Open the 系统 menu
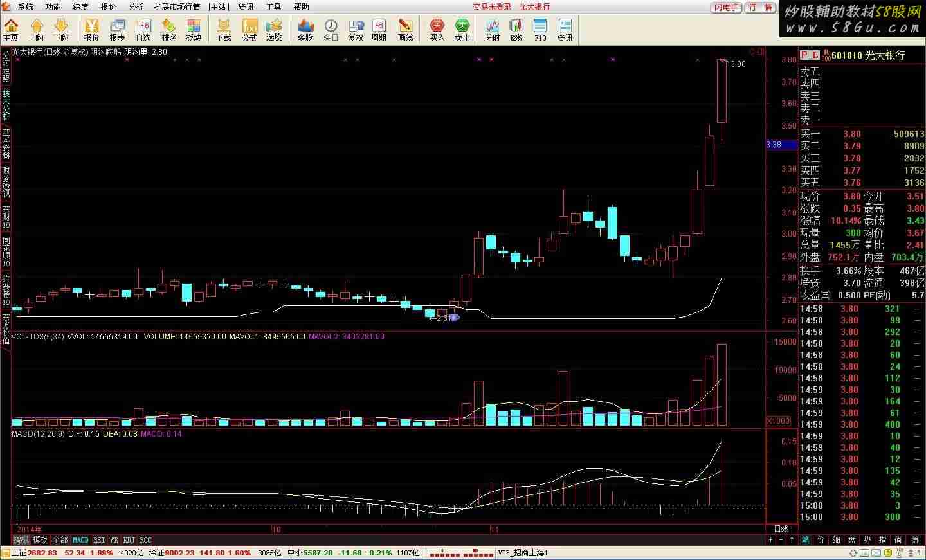Screen dimensions: 926x560 [x=25, y=6]
